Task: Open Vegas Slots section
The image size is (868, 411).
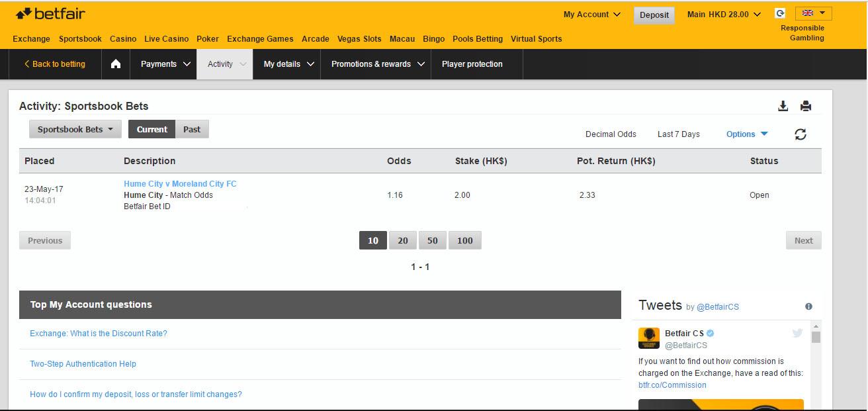Action: [359, 39]
